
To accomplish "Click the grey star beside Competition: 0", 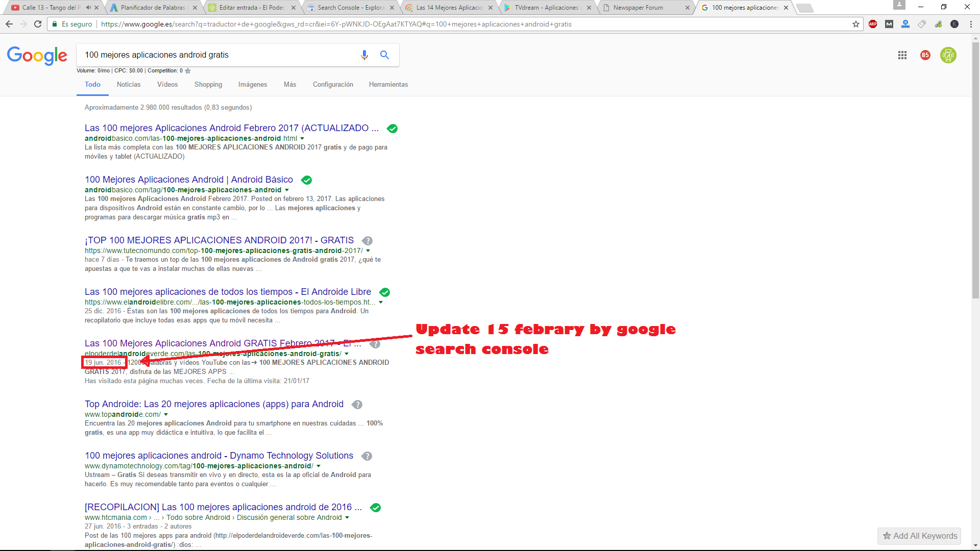I will 188,71.
